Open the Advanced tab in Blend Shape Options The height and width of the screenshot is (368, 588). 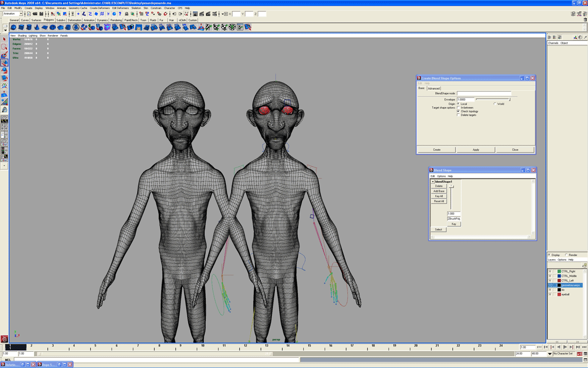click(x=434, y=88)
